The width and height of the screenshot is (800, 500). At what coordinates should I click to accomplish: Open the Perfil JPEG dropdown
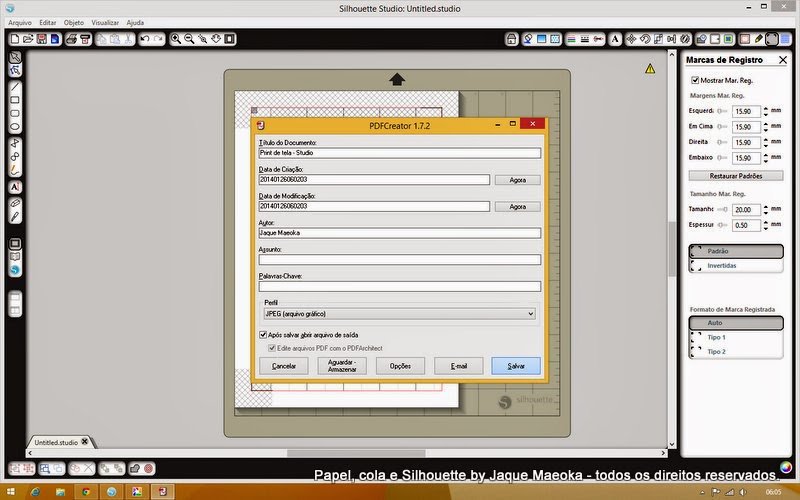(399, 314)
